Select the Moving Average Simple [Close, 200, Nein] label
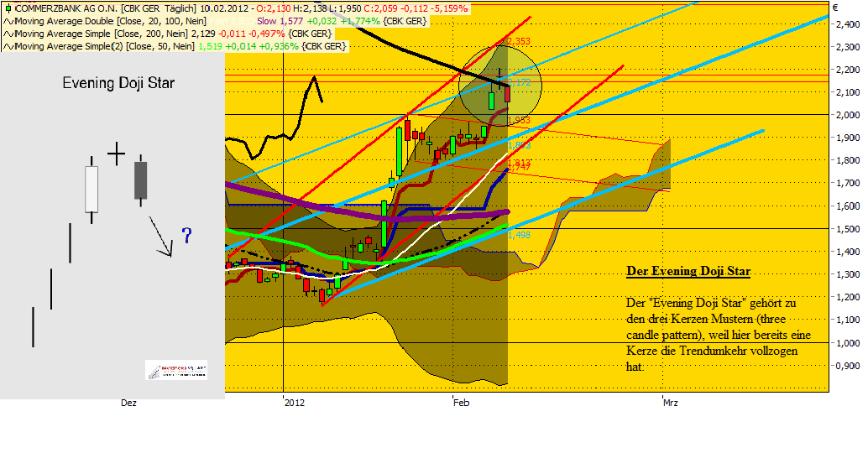 102,34
